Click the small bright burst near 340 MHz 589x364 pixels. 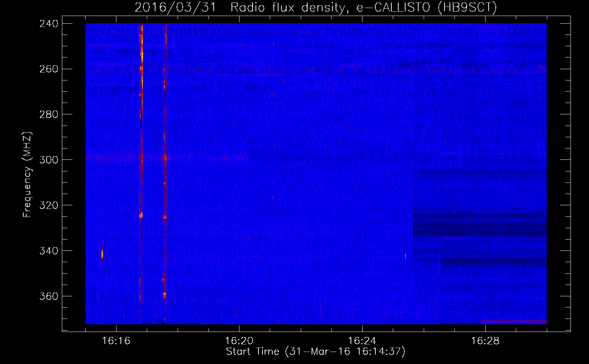point(102,254)
